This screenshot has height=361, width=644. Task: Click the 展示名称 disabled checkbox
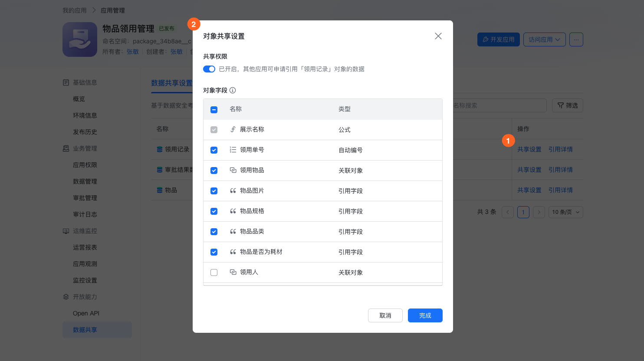pyautogui.click(x=214, y=130)
